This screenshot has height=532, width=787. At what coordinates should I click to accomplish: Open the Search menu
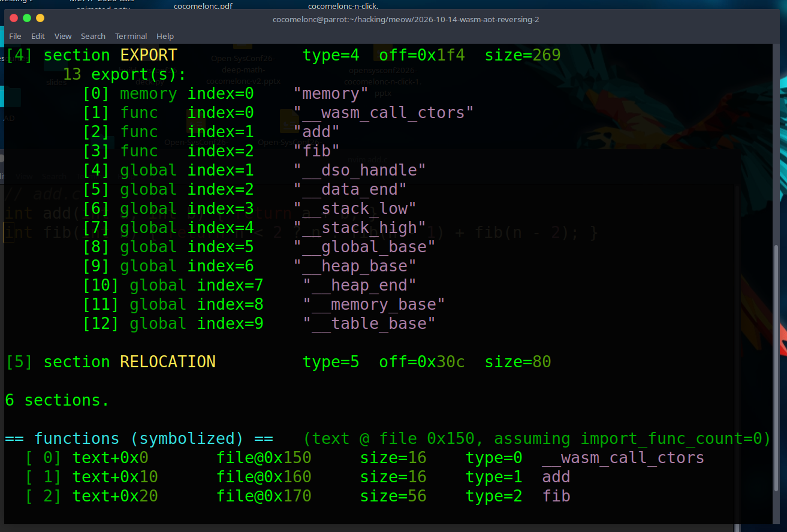click(93, 36)
